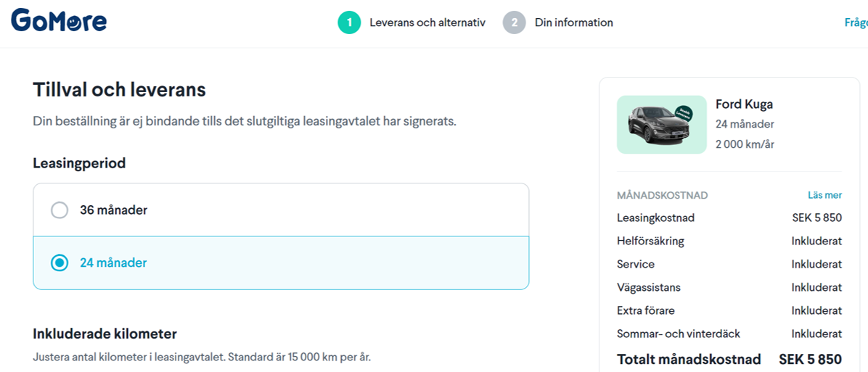Screen dimensions: 868x372
Task: Click the Extra förare line item
Action: 646,310
